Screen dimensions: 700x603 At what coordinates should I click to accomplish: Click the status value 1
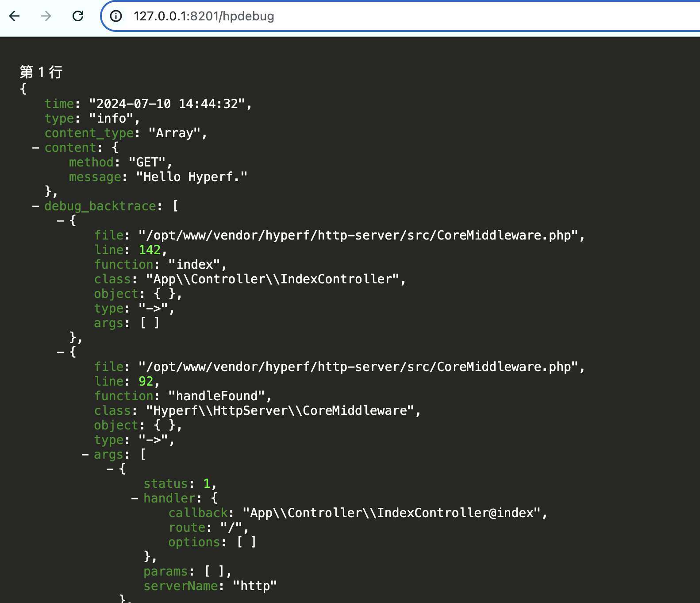coord(207,484)
